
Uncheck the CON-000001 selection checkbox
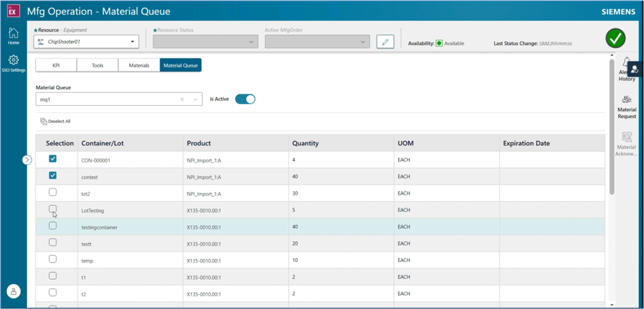point(53,159)
